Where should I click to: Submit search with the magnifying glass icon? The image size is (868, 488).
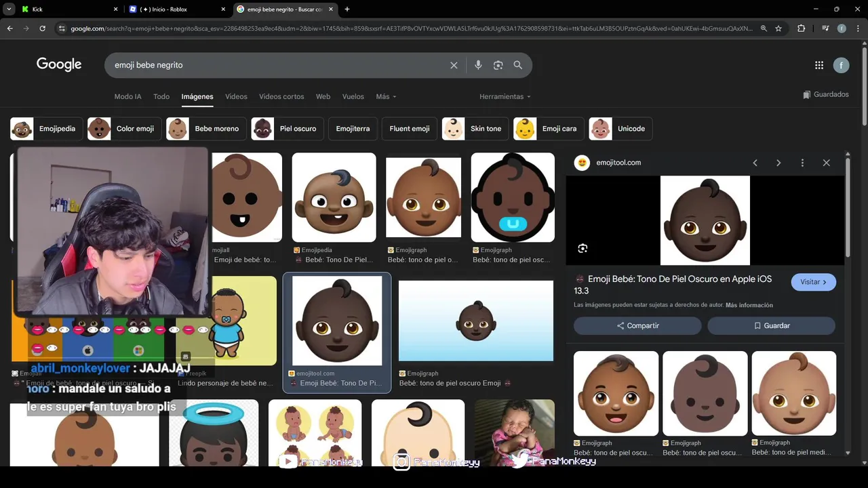click(x=518, y=65)
